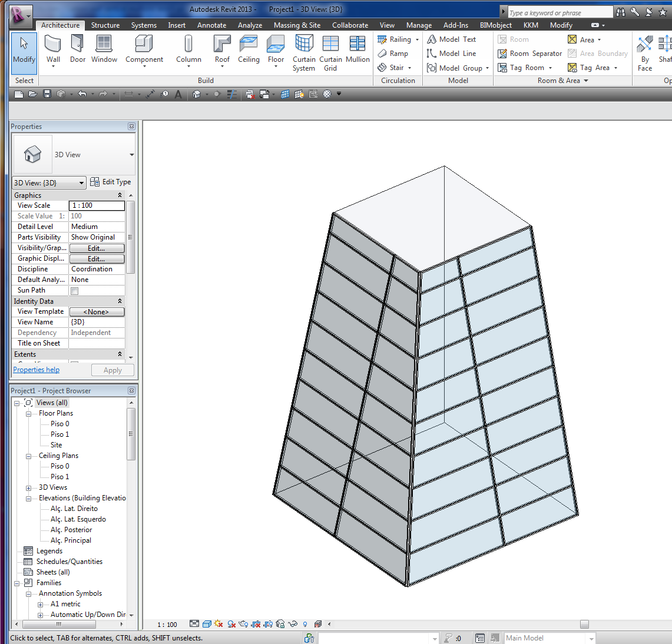Collapse the Elevations (Building Elevation) tree node
This screenshot has height=644, width=672.
point(28,497)
